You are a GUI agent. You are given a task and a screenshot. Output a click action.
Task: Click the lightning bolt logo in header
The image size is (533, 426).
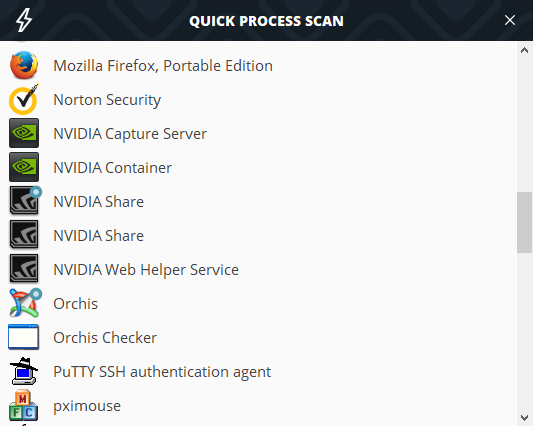24,20
